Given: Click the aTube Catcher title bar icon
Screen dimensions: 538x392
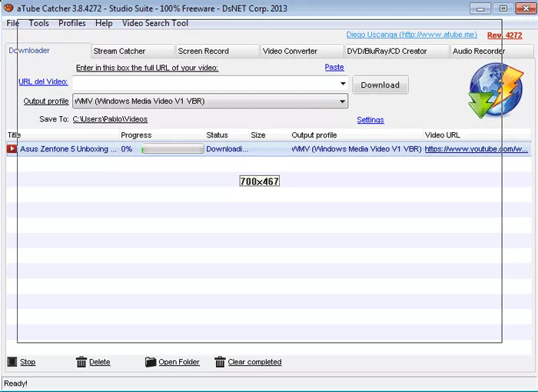Looking at the screenshot, I should click(8, 8).
